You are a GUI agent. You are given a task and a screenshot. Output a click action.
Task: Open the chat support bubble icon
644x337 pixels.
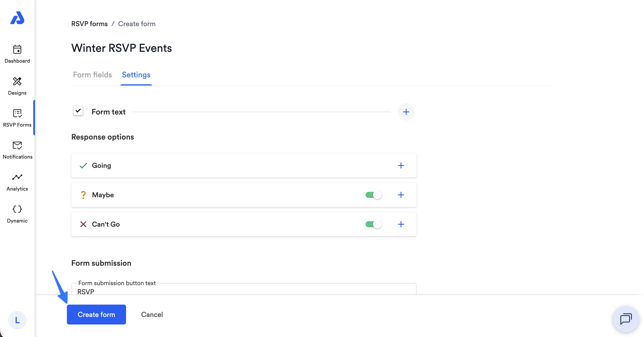(626, 319)
